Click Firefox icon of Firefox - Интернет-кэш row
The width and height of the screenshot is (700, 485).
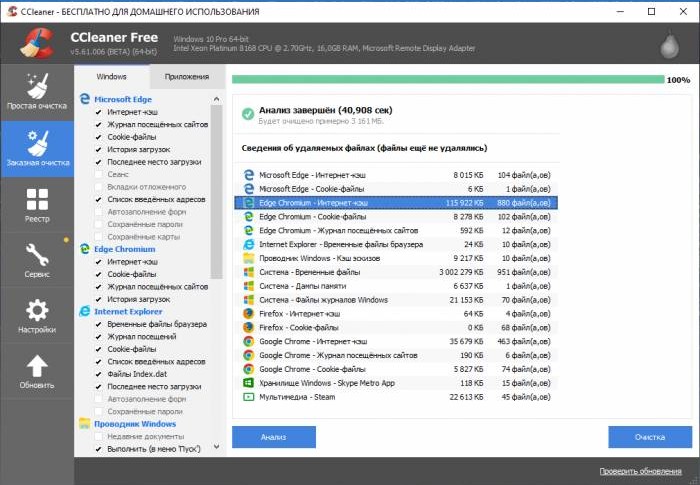click(249, 314)
